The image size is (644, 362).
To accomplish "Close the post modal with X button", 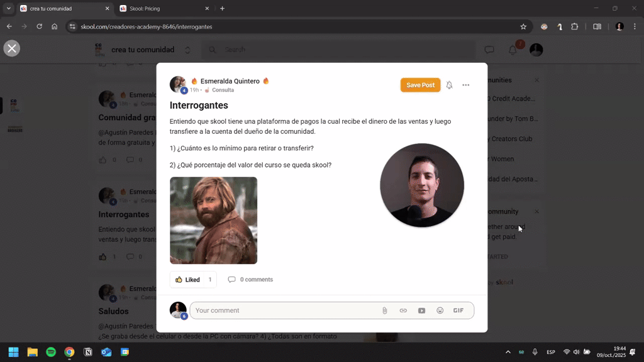I will [x=12, y=48].
